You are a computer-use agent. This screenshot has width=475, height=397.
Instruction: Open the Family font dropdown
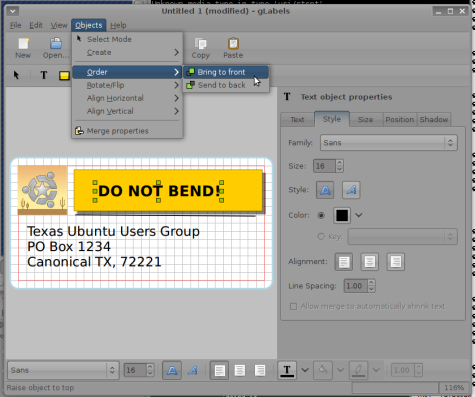click(389, 143)
